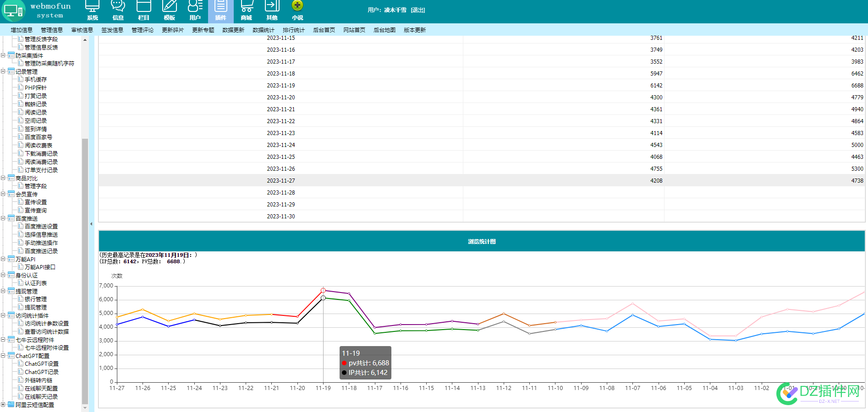Screen dimensions: 868x412
Task: Open the 管理评论 menu item
Action: (143, 30)
